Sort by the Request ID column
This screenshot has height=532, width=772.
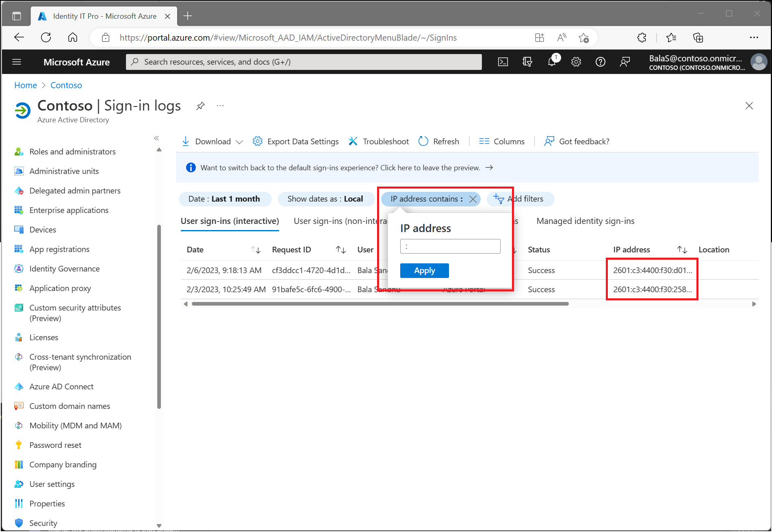click(x=341, y=250)
